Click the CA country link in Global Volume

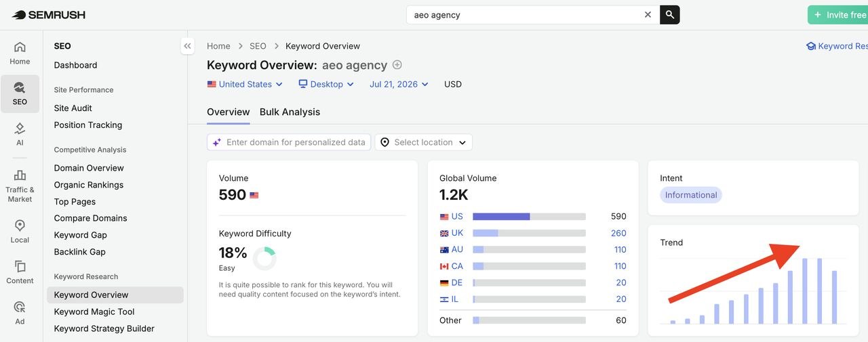(457, 266)
